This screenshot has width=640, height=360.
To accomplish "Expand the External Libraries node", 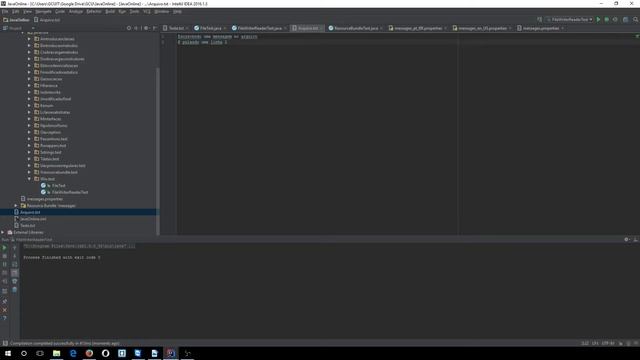I will click(3, 232).
